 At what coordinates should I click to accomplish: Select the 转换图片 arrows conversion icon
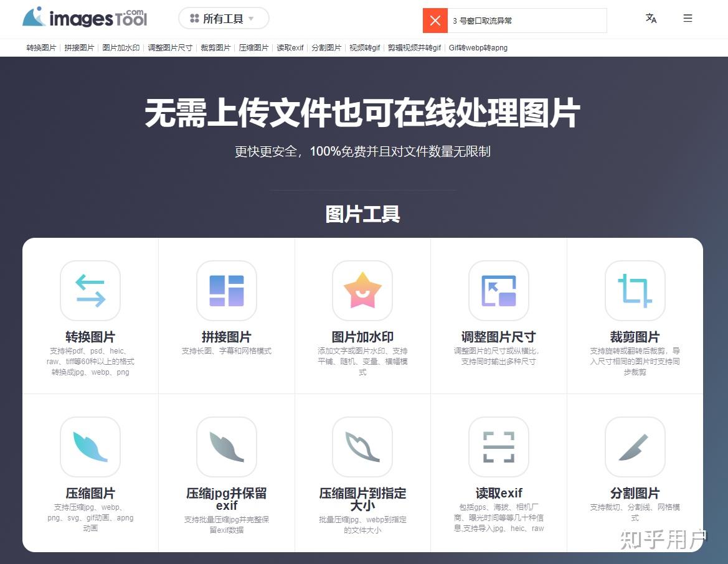pyautogui.click(x=90, y=291)
